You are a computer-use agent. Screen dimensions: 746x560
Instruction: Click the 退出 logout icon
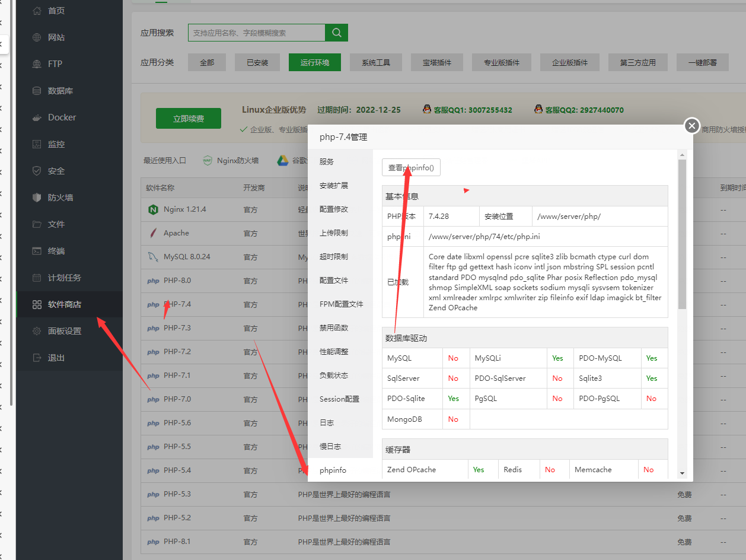(x=37, y=358)
